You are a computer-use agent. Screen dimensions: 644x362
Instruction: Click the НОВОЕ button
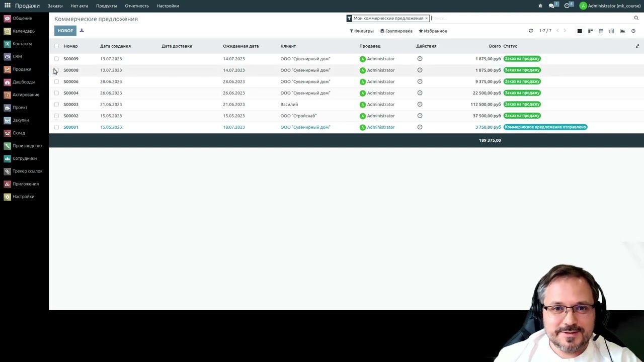[65, 31]
